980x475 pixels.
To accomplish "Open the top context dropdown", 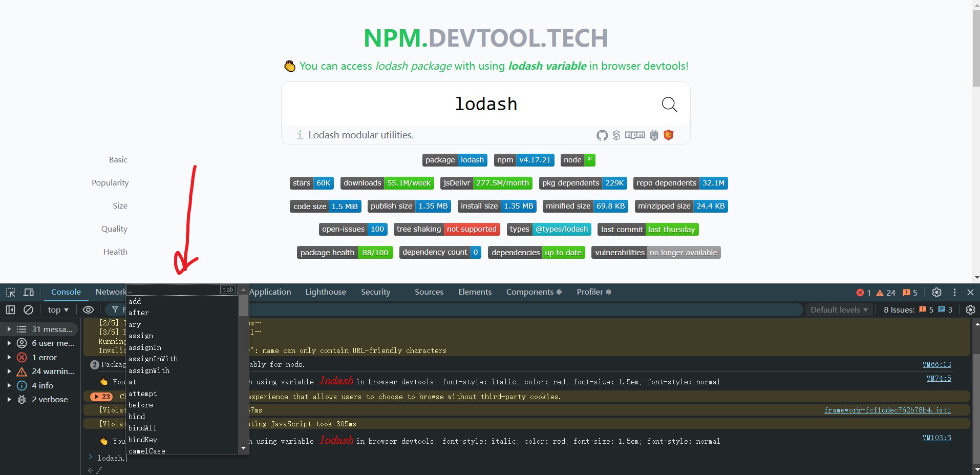I will (x=58, y=309).
